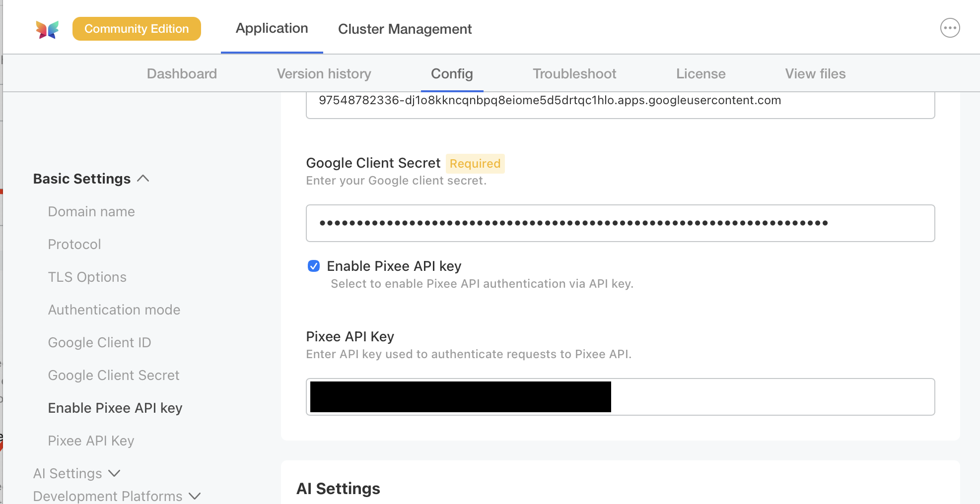View the License tab

coord(700,73)
